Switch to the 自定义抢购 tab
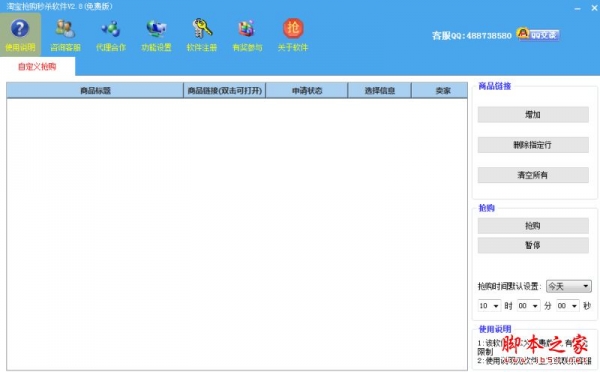 click(37, 67)
